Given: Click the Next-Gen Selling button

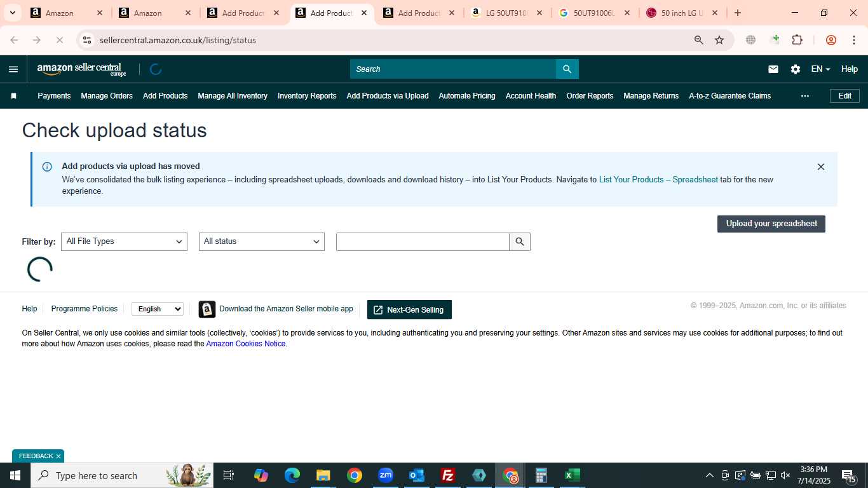Looking at the screenshot, I should tap(409, 309).
